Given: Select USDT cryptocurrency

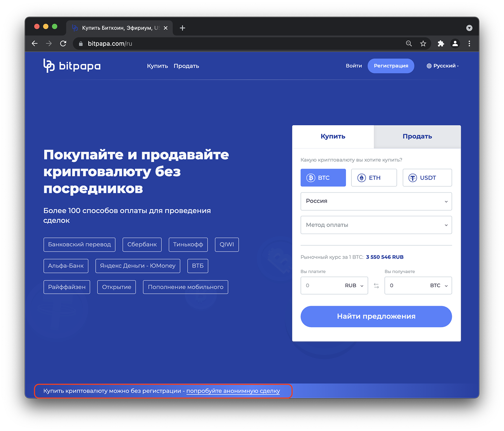Looking at the screenshot, I should 427,178.
